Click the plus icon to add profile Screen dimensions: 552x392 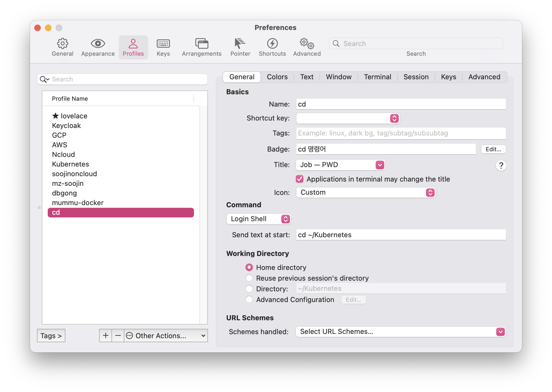point(106,336)
